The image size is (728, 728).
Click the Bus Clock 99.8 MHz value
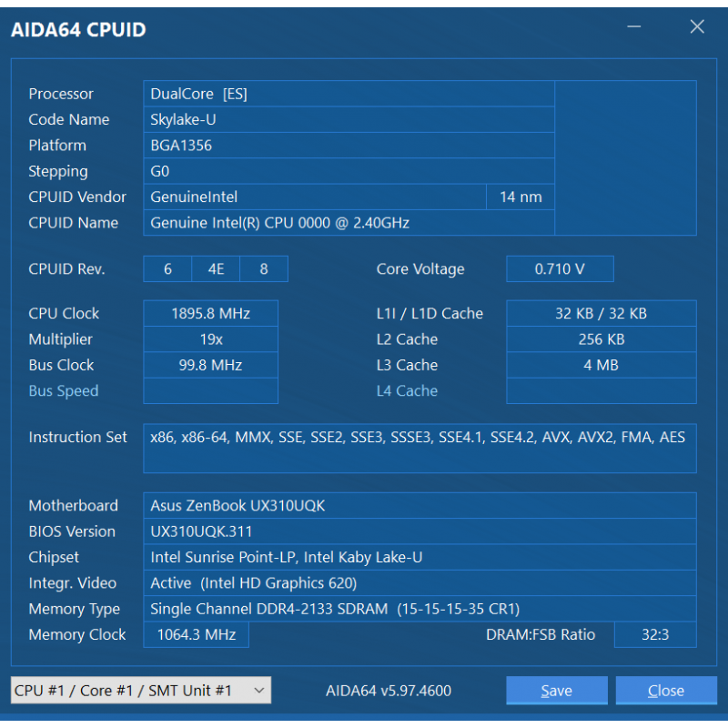[211, 365]
